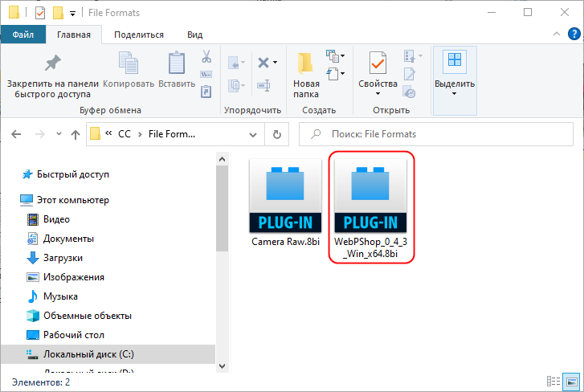Click the Элементов: 2 status text
Image resolution: width=584 pixels, height=392 pixels.
pyautogui.click(x=41, y=382)
